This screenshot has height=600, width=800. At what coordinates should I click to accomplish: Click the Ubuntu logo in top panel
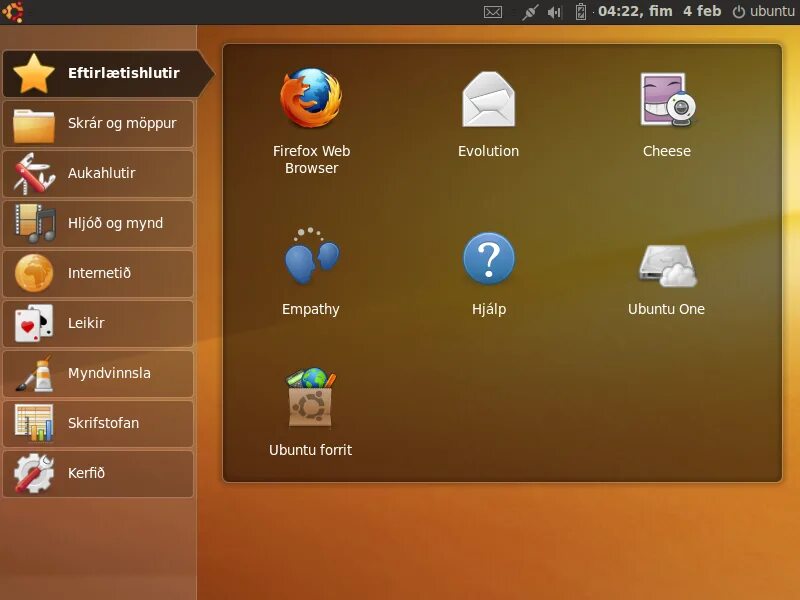coord(12,12)
